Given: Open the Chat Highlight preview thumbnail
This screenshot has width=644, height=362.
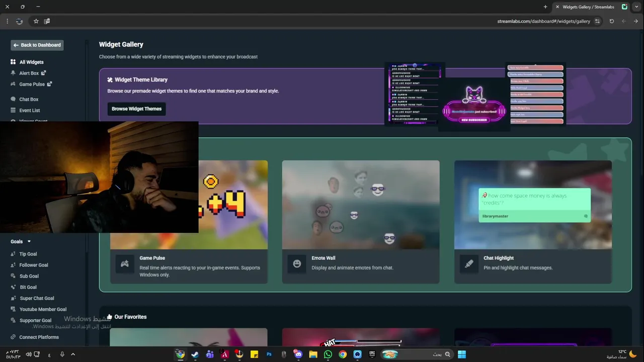Looking at the screenshot, I should [x=533, y=205].
